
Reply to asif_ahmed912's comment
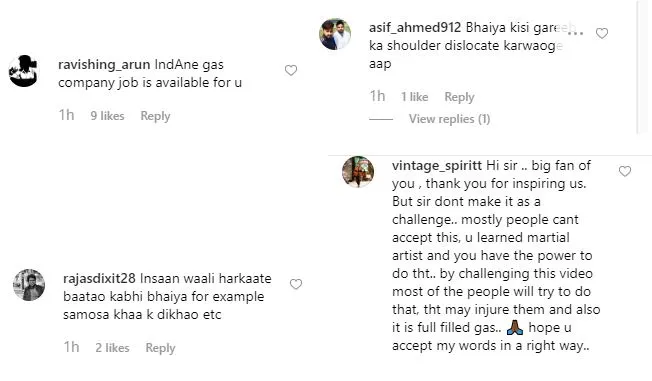click(459, 97)
